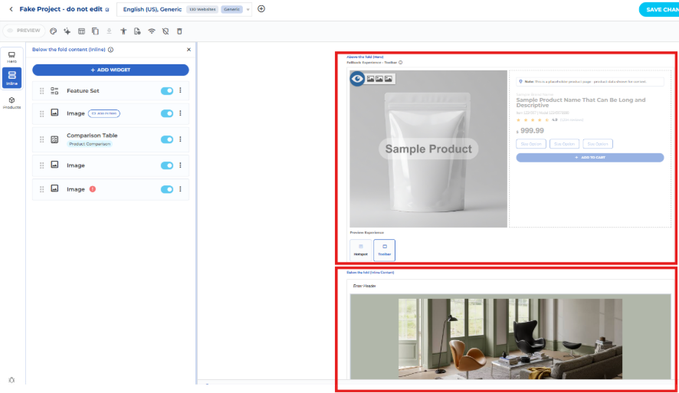This screenshot has width=679, height=393.
Task: Toggle the Image widget with the blue badge
Action: tap(167, 113)
